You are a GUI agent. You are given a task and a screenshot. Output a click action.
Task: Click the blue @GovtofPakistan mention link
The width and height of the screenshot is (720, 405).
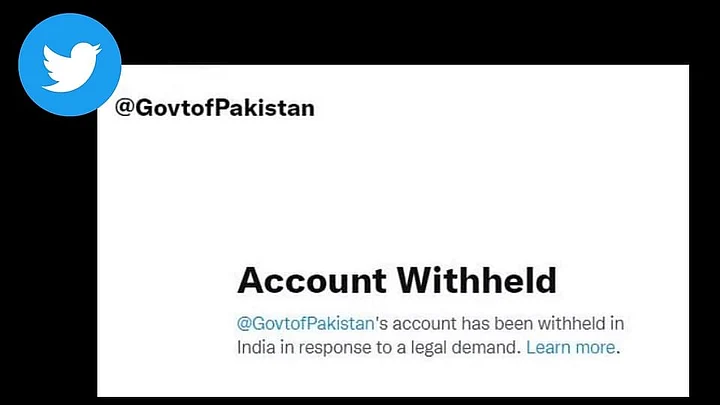coord(305,324)
